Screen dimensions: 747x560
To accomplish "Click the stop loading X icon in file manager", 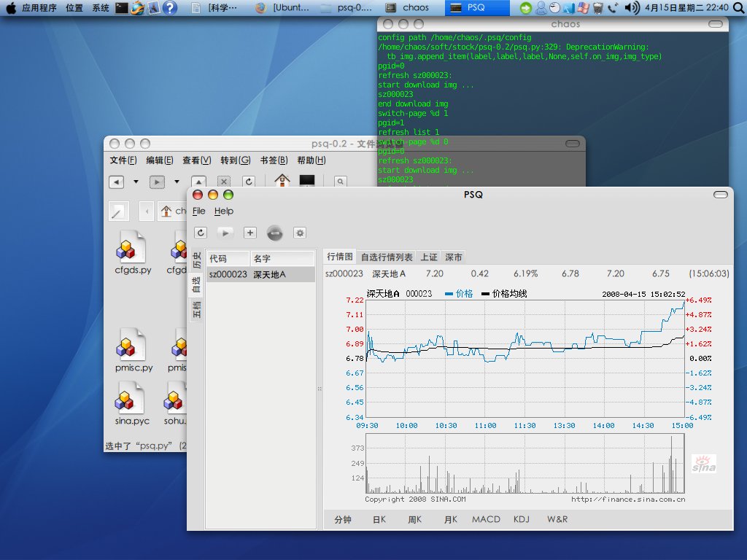I will pyautogui.click(x=224, y=182).
